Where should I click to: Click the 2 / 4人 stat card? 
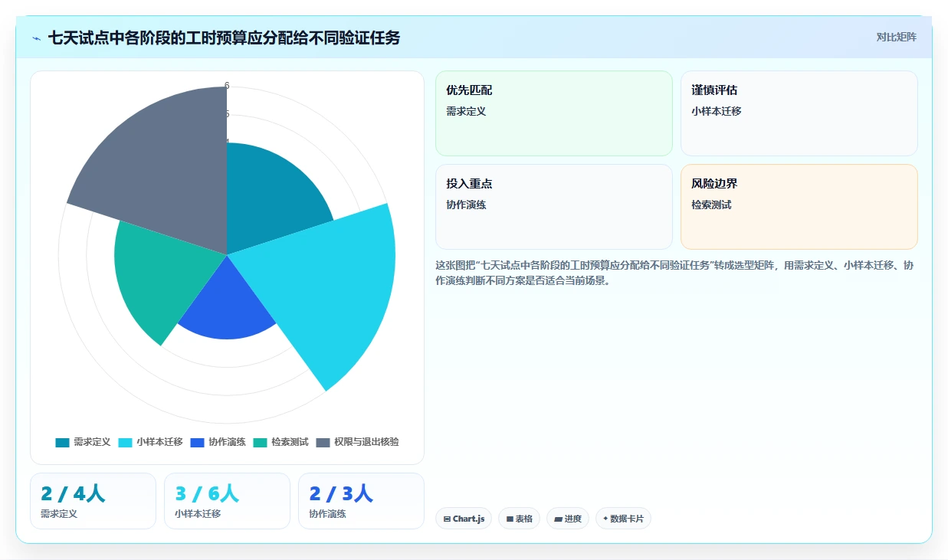[93, 501]
